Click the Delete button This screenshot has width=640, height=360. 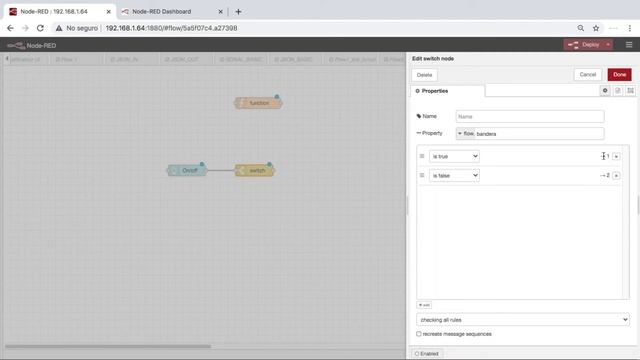pos(424,75)
